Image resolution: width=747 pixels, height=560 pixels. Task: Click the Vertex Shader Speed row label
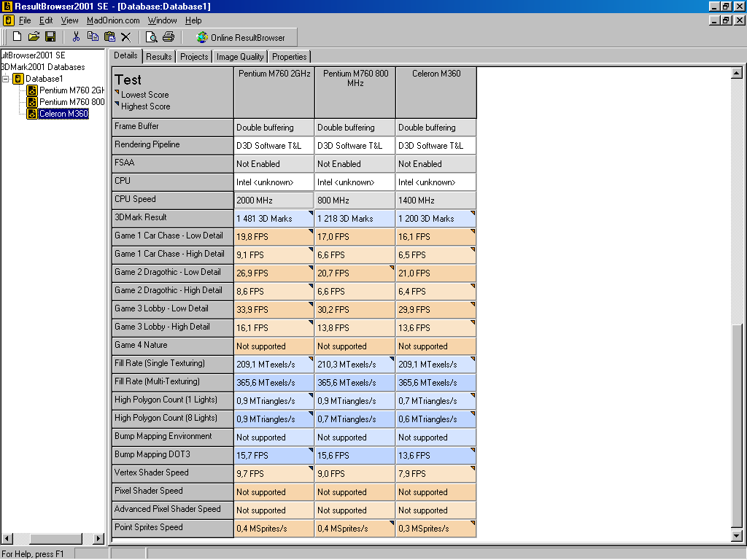[172, 473]
